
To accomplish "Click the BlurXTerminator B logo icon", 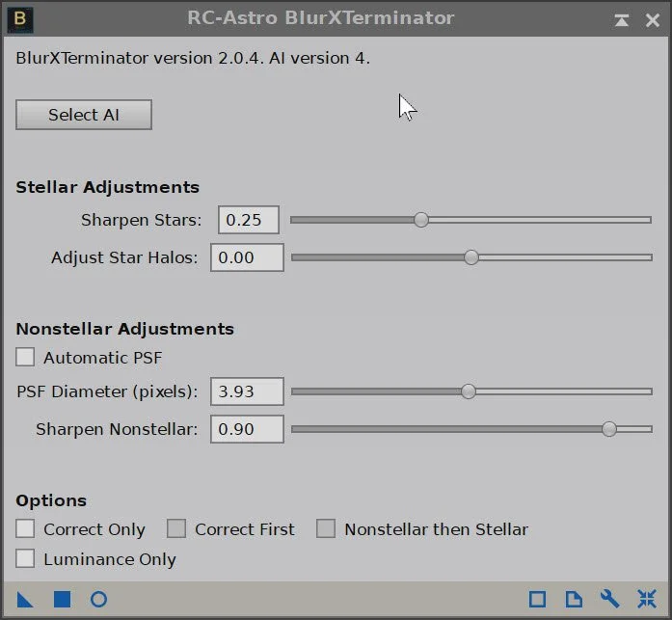I will pyautogui.click(x=20, y=19).
